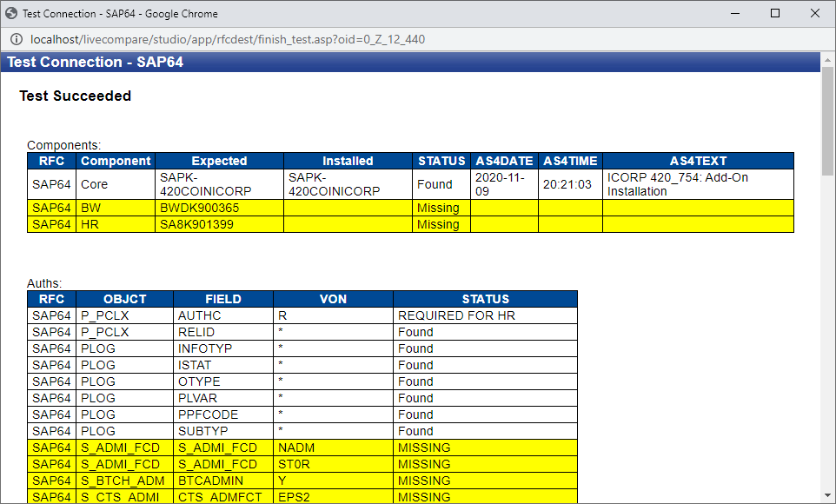Screen dimensions: 836x504
Task: Click the 'Auths:' table label
Action: tap(44, 283)
